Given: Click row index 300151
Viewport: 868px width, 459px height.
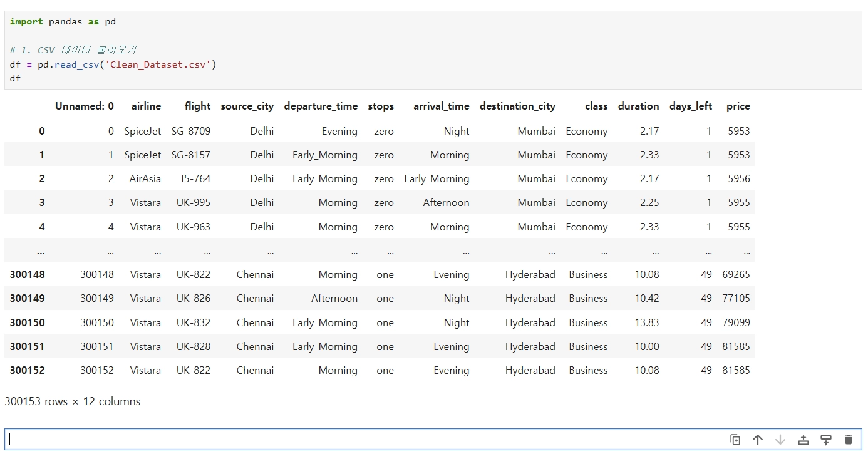Looking at the screenshot, I should 27,347.
